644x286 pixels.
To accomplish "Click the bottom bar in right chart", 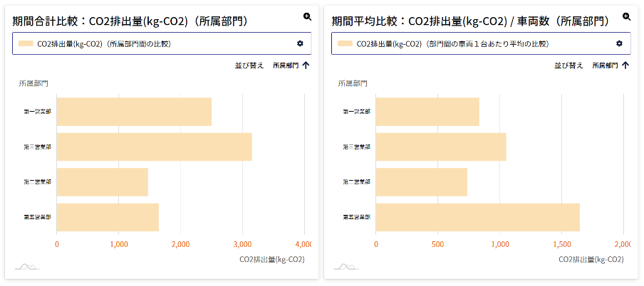I will tap(477, 217).
